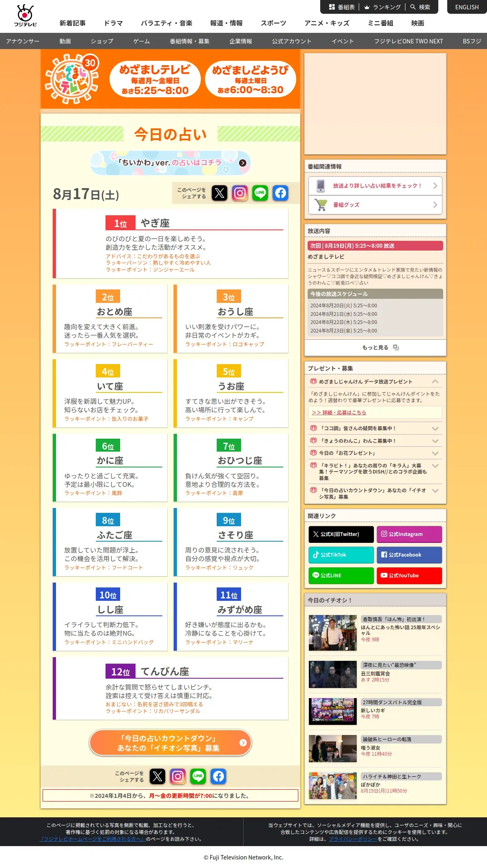Collapse めざましじゃんけん データ放送プレゼント section

pyautogui.click(x=435, y=381)
